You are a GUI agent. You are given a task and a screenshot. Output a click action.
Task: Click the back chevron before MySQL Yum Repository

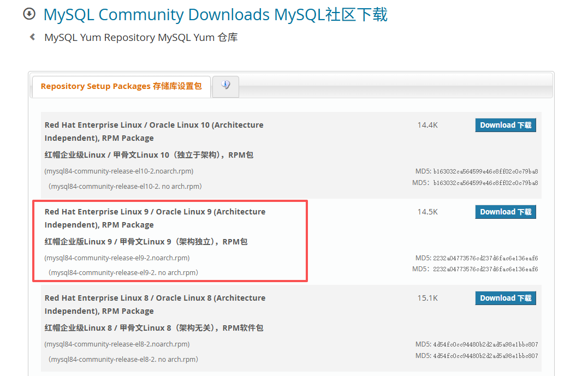[33, 37]
